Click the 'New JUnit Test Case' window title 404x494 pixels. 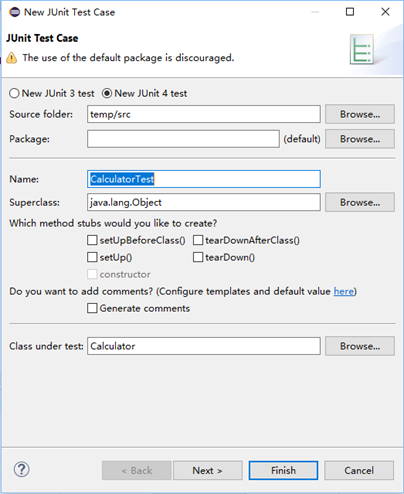click(x=69, y=12)
